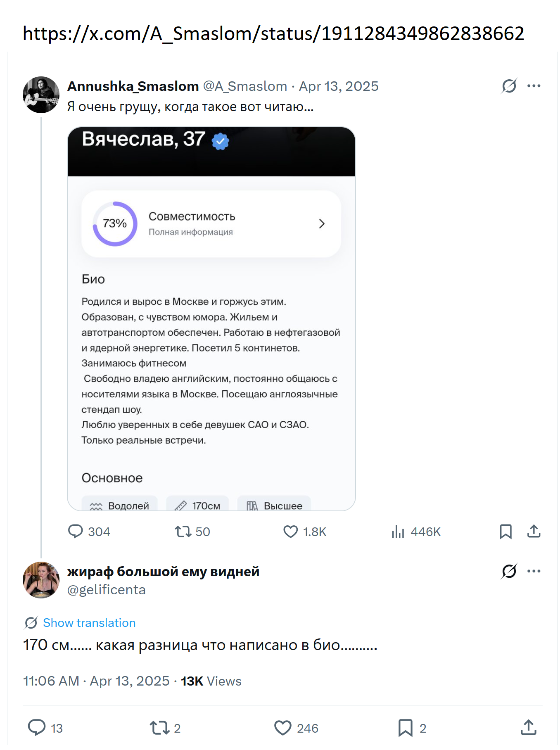Like the Annushka_Smaslom post
The image size is (560, 750).
[x=291, y=532]
